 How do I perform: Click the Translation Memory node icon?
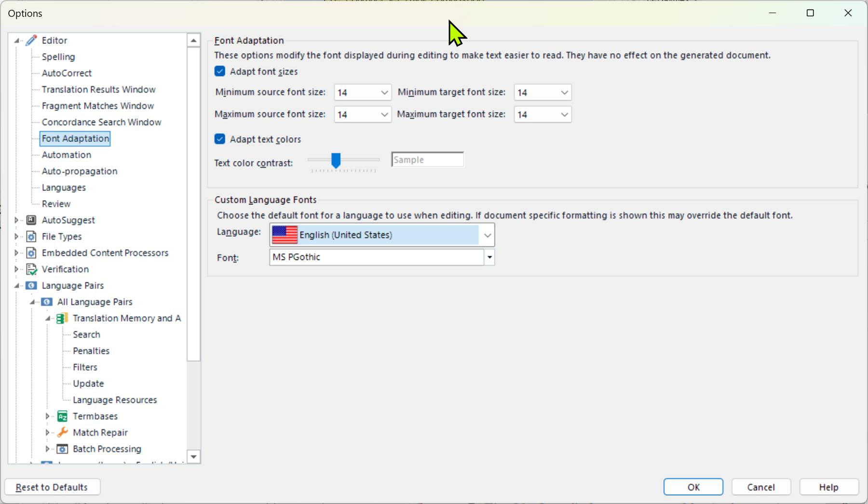coord(62,318)
